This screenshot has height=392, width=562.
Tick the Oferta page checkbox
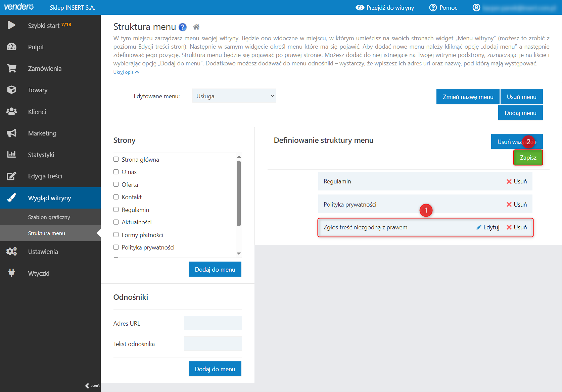(116, 184)
